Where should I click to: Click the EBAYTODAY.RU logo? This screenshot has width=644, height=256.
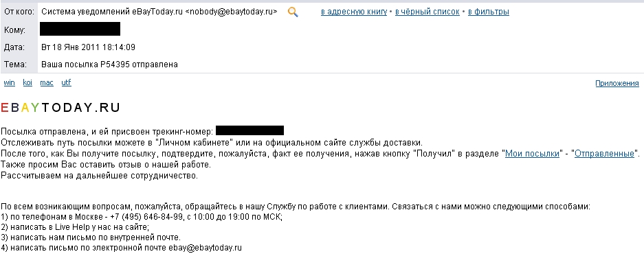pyautogui.click(x=60, y=108)
